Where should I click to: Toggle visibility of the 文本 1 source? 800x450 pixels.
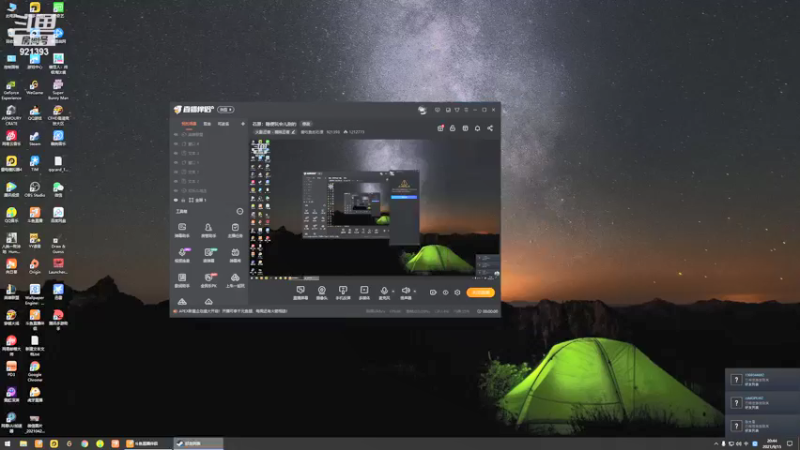[x=176, y=172]
